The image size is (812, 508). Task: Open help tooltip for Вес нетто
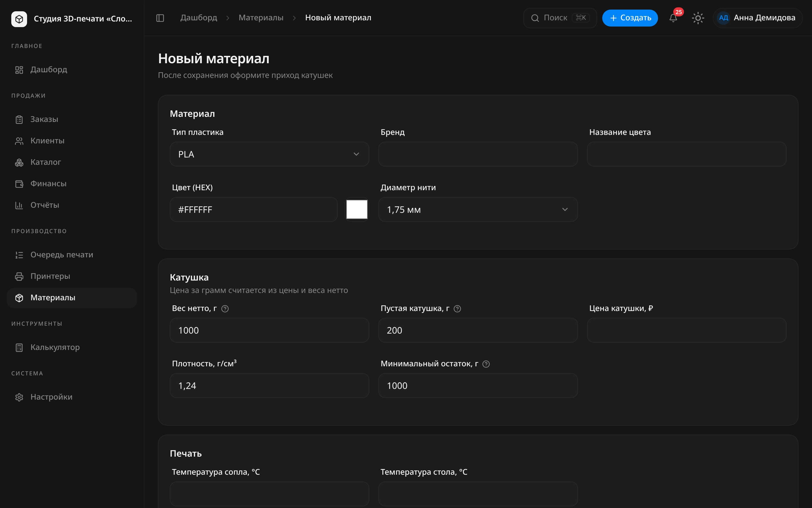(225, 309)
